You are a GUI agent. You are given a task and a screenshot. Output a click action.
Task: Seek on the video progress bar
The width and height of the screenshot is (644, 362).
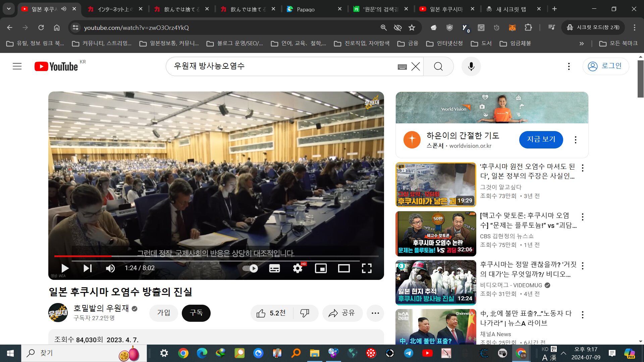[215, 256]
